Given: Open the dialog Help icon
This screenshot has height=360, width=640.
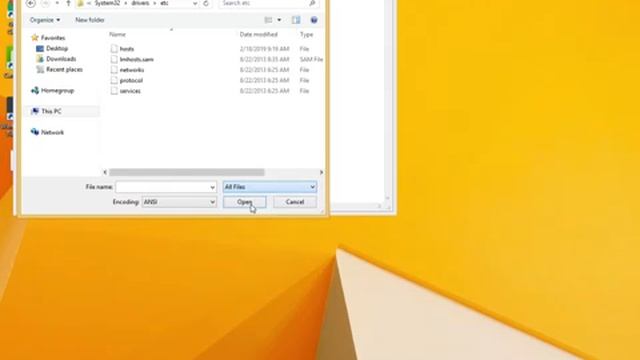Looking at the screenshot, I should (314, 20).
